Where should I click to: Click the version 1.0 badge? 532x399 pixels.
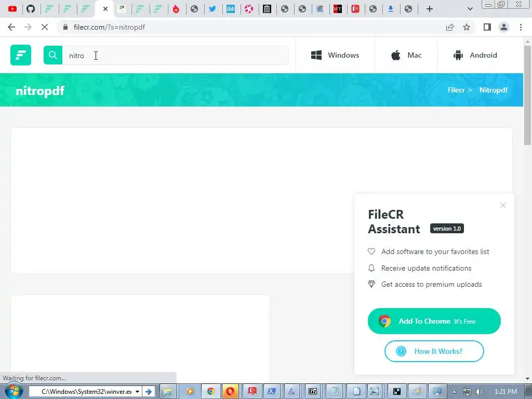pos(447,229)
